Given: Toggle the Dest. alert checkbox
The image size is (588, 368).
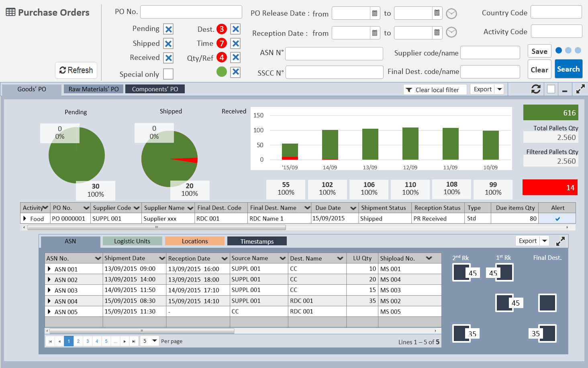Looking at the screenshot, I should [236, 29].
